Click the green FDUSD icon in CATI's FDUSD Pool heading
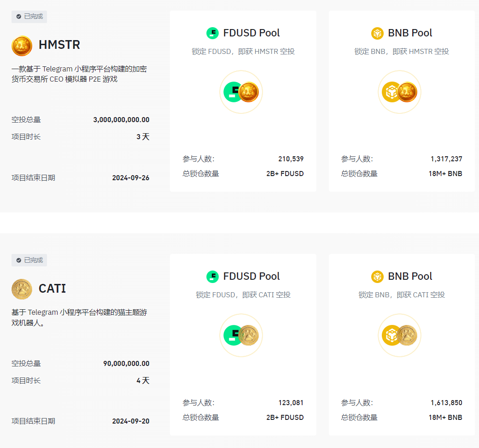This screenshot has height=448, width=479. tap(213, 277)
